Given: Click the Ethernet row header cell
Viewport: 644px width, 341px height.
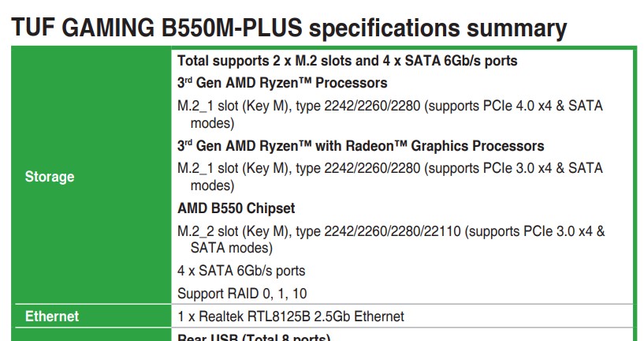Looking at the screenshot, I should click(x=52, y=317).
